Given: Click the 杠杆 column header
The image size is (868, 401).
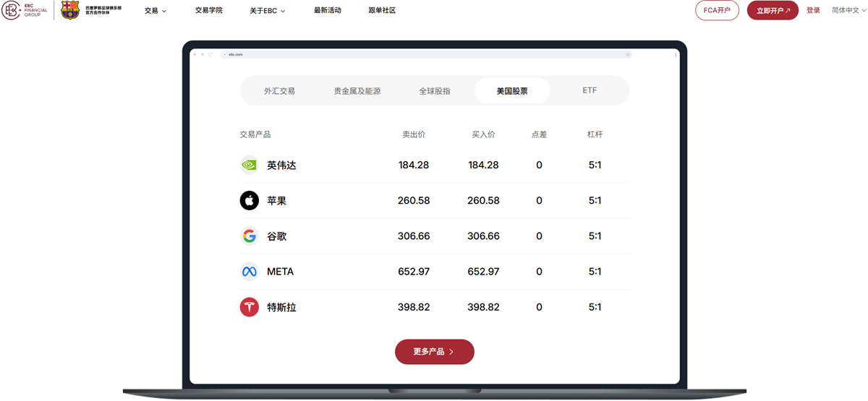Looking at the screenshot, I should tap(595, 134).
